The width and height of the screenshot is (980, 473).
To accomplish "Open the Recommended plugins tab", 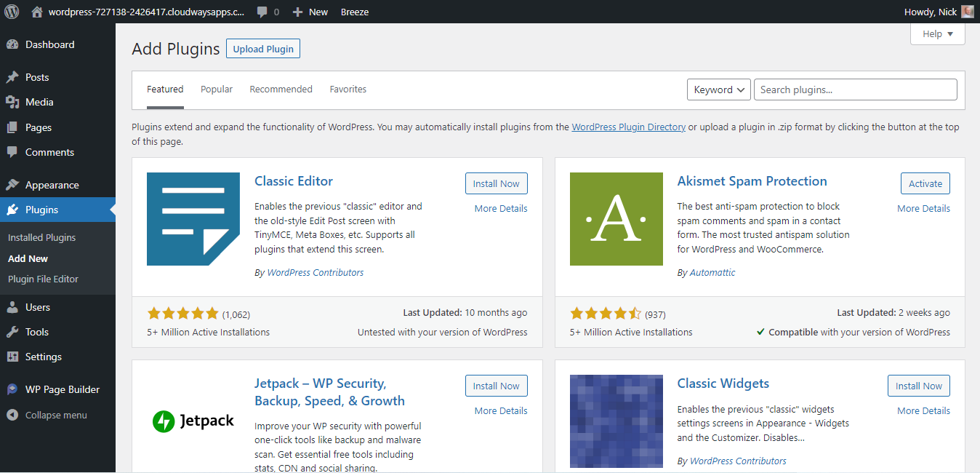I will pyautogui.click(x=281, y=89).
